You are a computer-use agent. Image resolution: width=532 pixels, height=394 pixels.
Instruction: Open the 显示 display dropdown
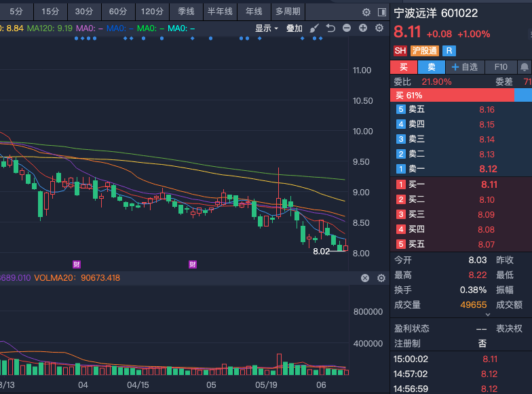click(x=267, y=28)
